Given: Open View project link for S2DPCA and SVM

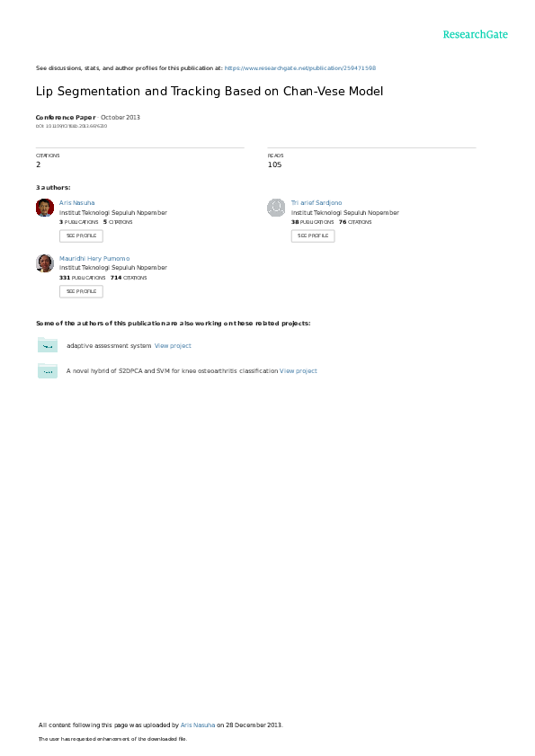Looking at the screenshot, I should pyautogui.click(x=299, y=370).
